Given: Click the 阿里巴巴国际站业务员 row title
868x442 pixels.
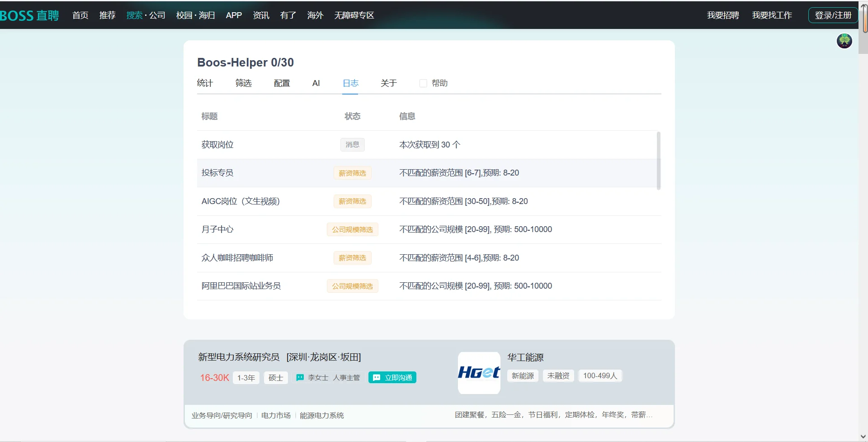Looking at the screenshot, I should point(241,286).
